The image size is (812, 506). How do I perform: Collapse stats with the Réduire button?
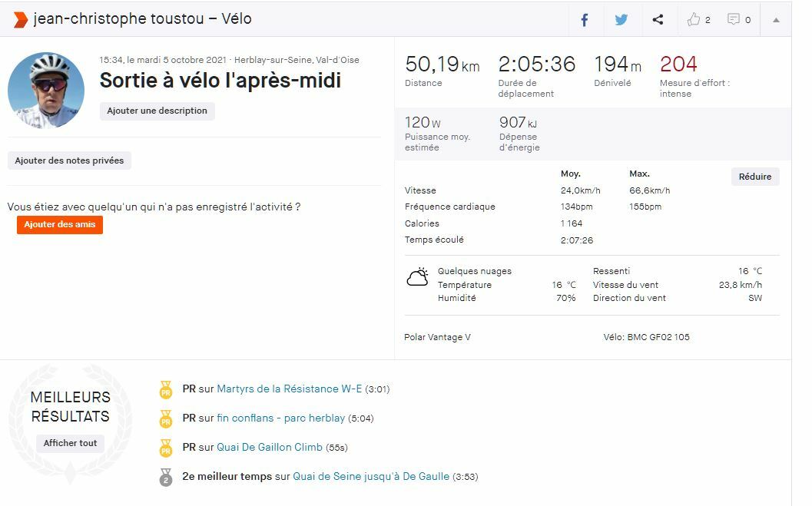coord(754,177)
